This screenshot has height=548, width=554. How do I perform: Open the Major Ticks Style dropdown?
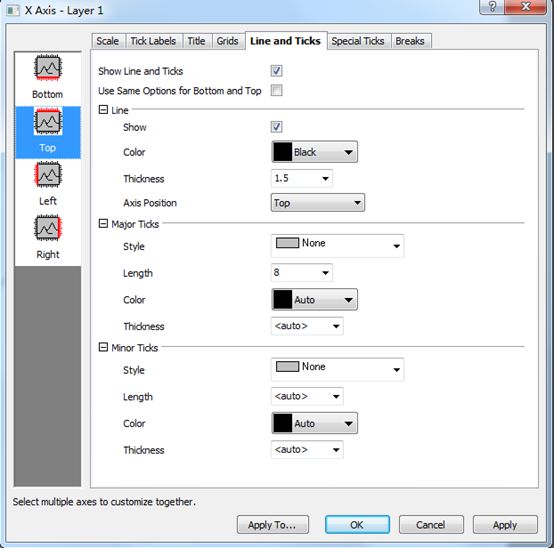(x=337, y=245)
